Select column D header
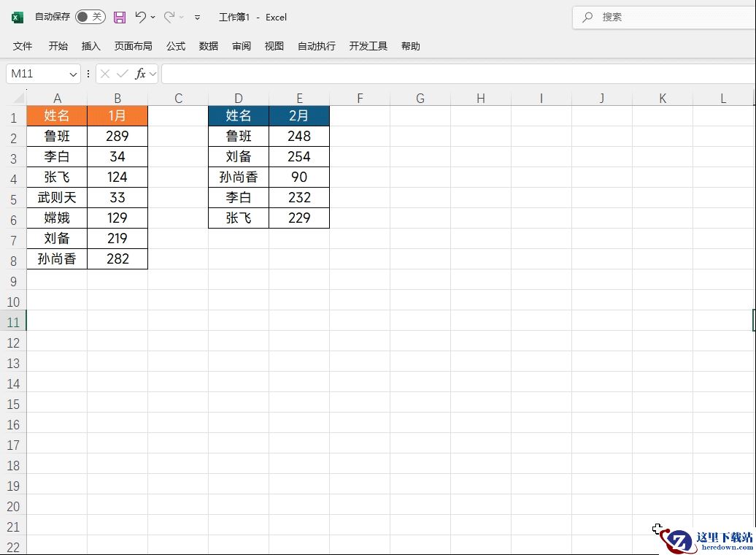This screenshot has width=756, height=555. 239,99
